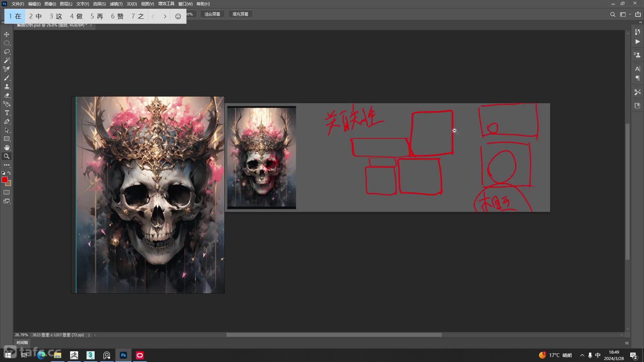Select the Magic Wand tool
The width and height of the screenshot is (644, 362).
7,60
